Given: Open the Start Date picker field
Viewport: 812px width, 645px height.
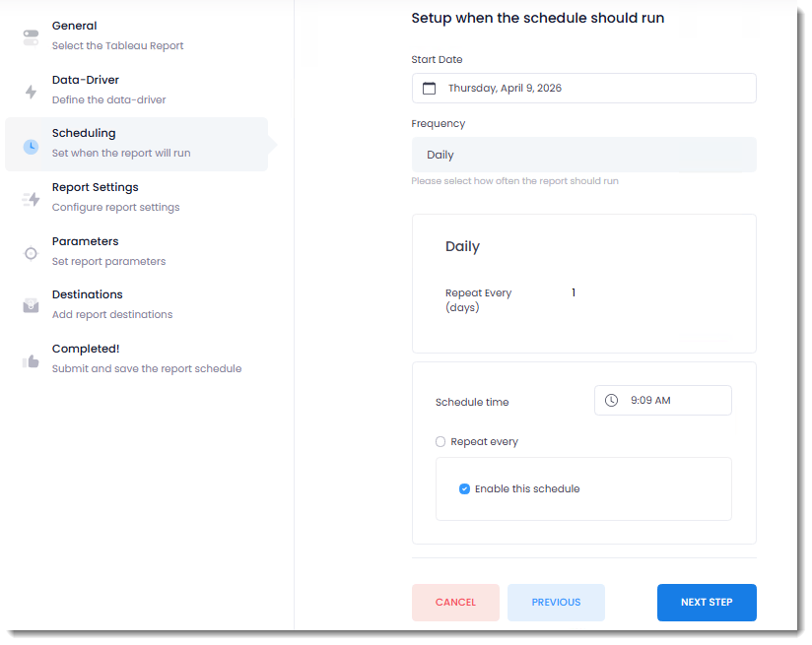Looking at the screenshot, I should click(591, 89).
